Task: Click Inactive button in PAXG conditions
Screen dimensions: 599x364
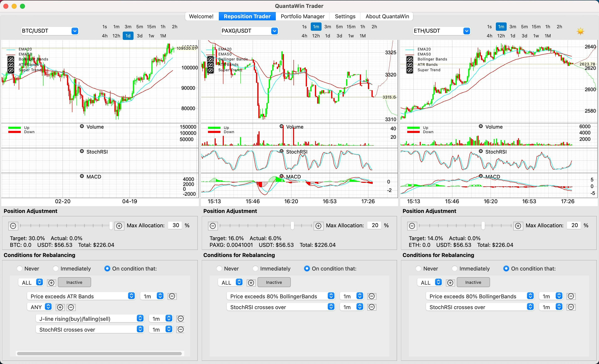Action: (x=274, y=282)
